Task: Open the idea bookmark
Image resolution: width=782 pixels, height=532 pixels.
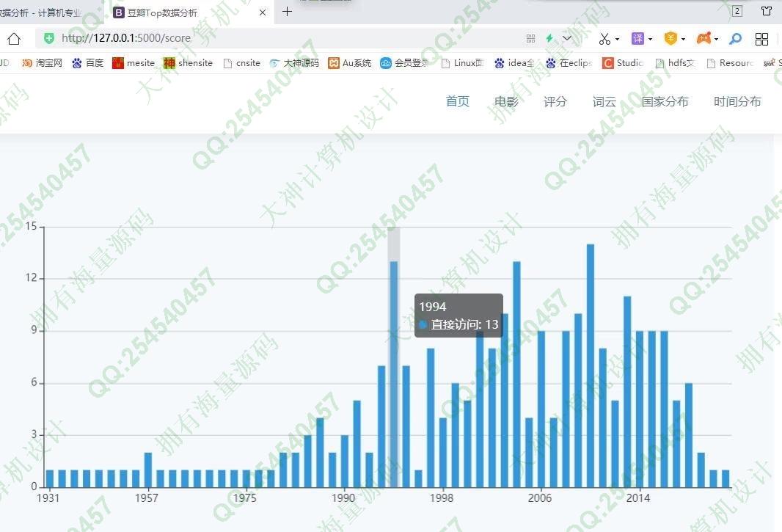Action: tap(514, 63)
